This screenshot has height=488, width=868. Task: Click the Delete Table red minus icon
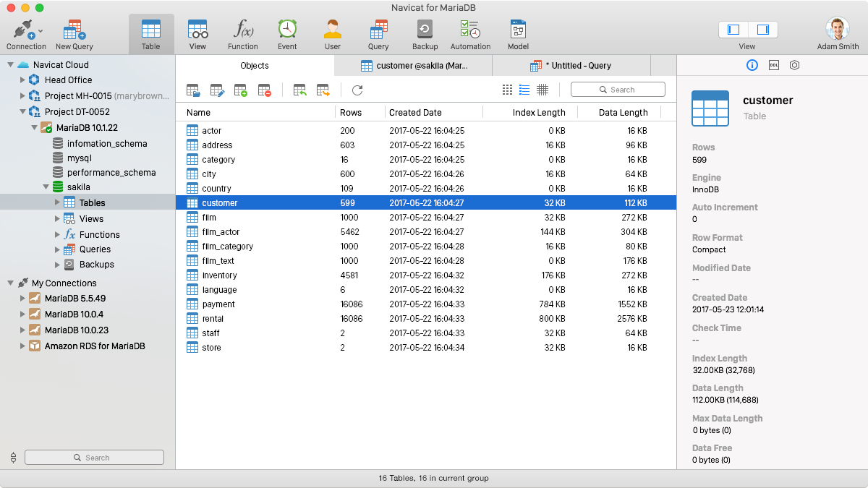(x=265, y=90)
